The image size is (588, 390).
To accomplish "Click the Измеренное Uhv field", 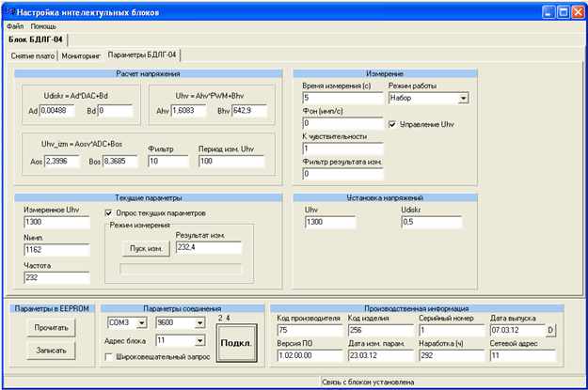I will click(57, 222).
